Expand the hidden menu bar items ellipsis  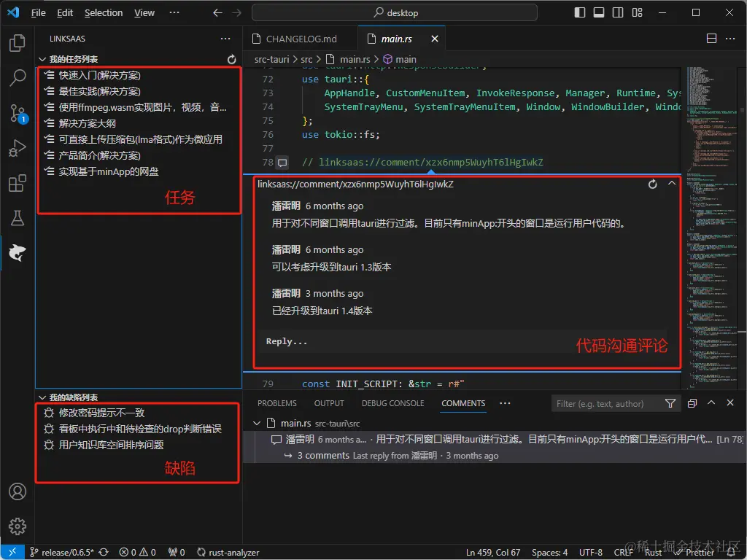(x=174, y=12)
